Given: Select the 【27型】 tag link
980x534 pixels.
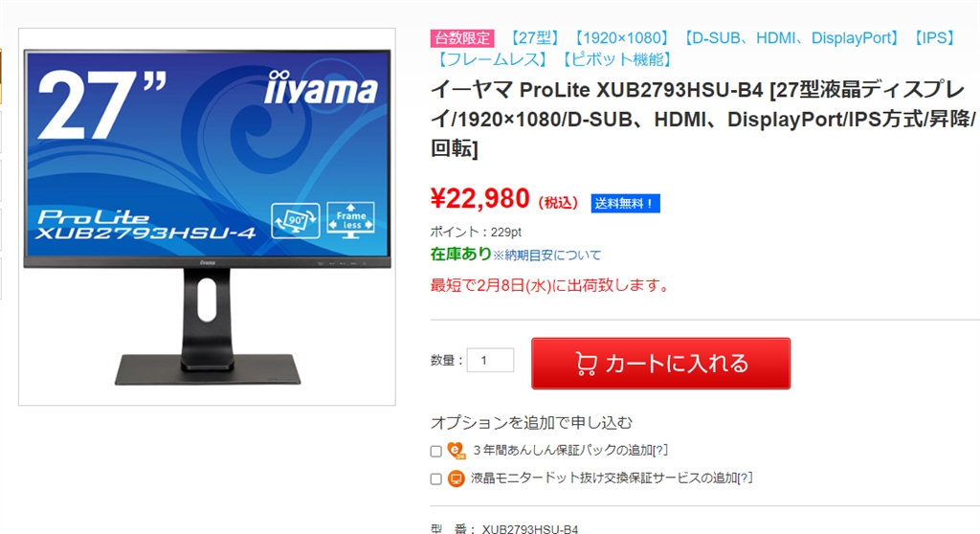Looking at the screenshot, I should click(534, 38).
